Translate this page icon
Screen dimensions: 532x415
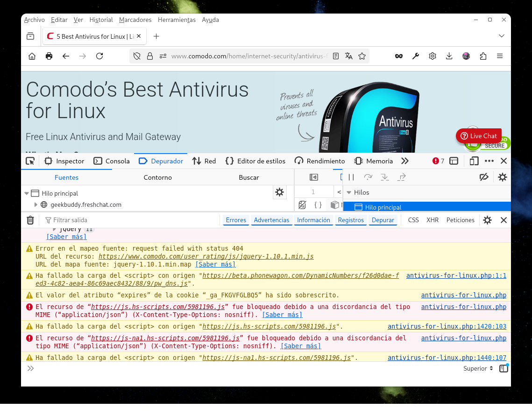click(349, 56)
